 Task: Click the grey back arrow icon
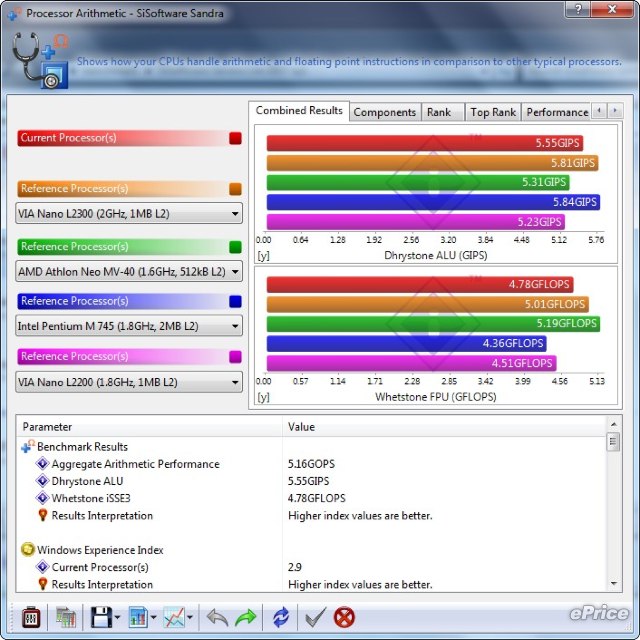point(217,617)
